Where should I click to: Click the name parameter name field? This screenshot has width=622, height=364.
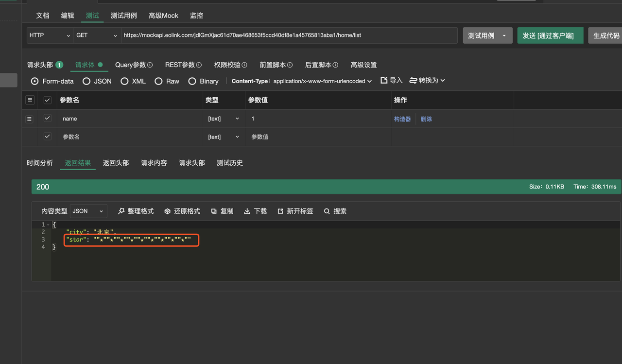click(129, 119)
